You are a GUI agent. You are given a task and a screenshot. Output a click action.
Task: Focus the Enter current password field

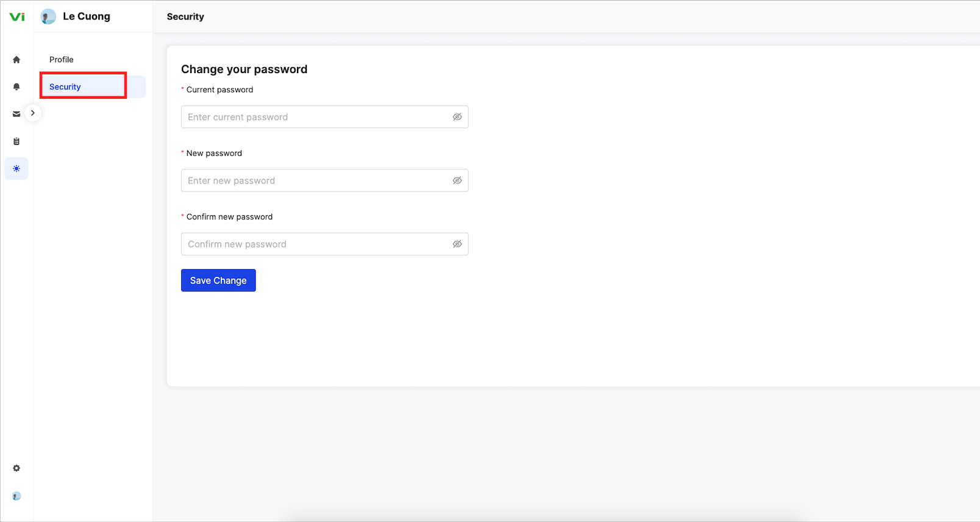click(324, 117)
